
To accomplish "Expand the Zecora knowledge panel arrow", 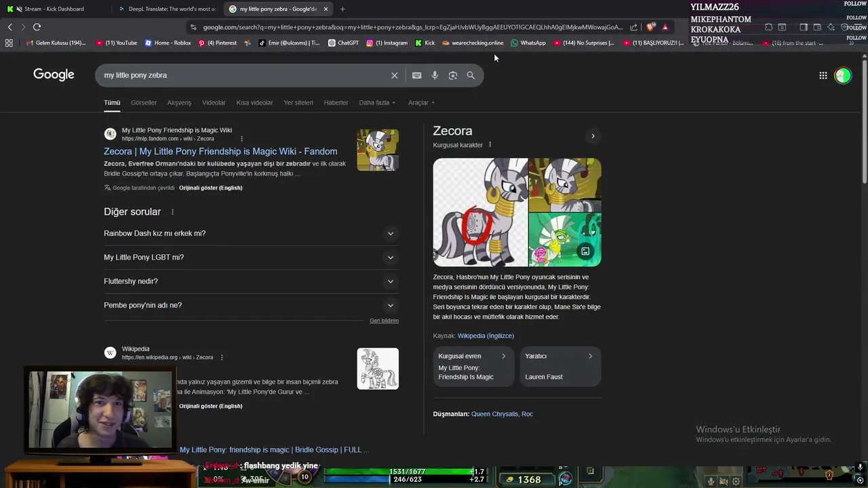I will (593, 136).
